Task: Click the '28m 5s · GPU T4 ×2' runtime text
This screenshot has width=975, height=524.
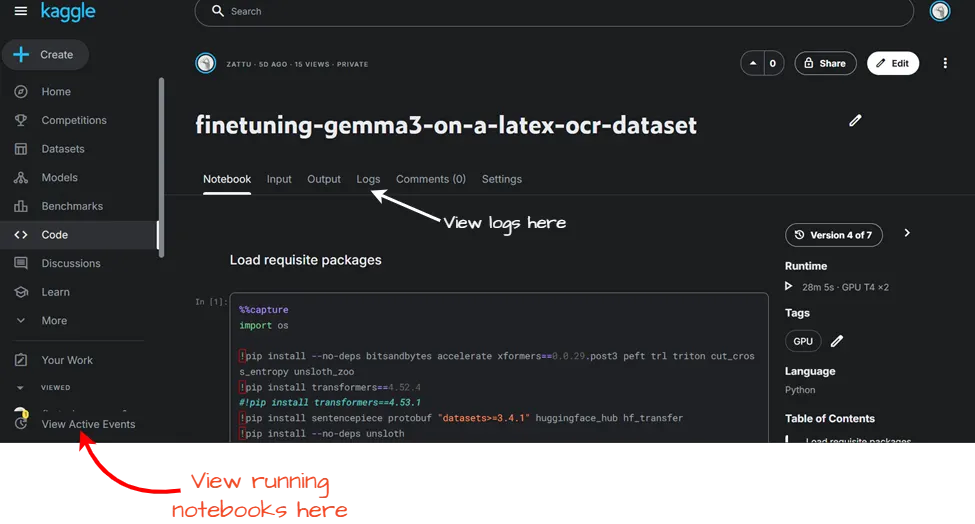Action: (x=845, y=287)
